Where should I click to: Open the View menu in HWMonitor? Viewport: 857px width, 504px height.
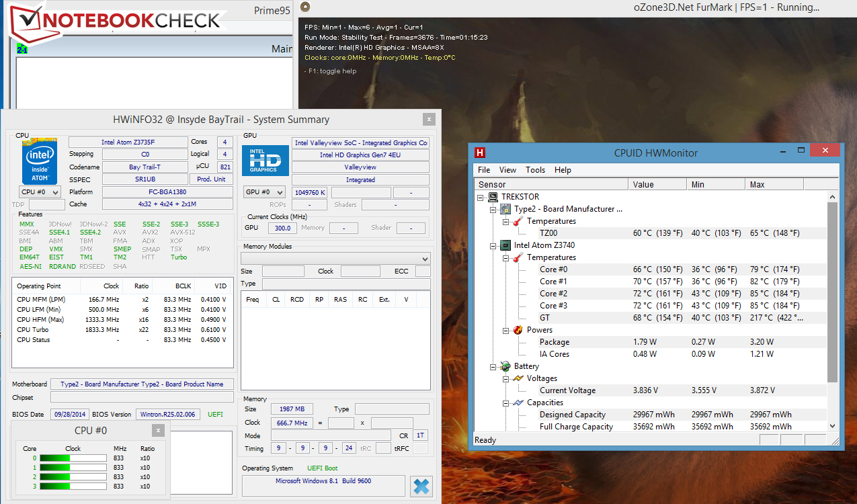click(508, 170)
